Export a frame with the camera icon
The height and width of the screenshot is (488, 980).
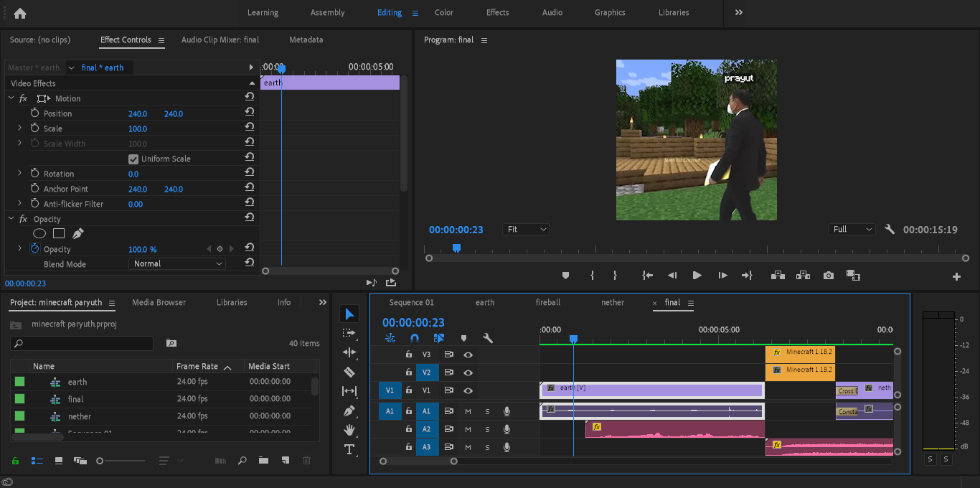829,275
